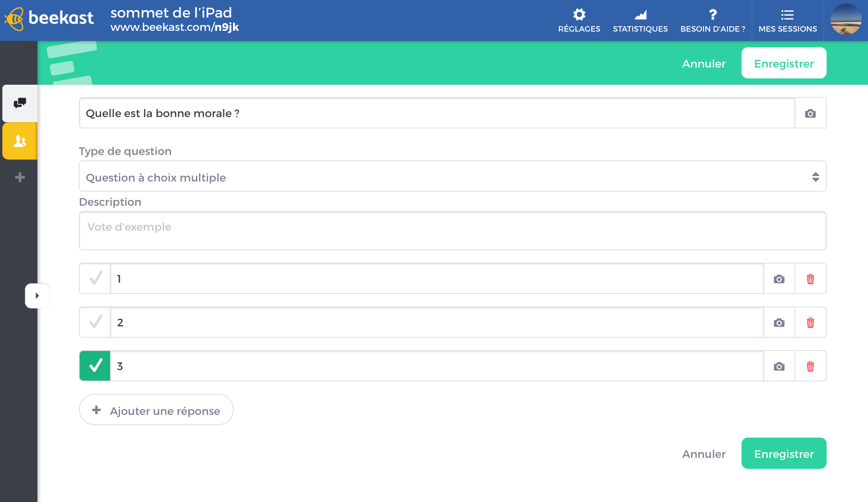Click Besoin d'aide help menu
868x502 pixels.
tap(713, 20)
